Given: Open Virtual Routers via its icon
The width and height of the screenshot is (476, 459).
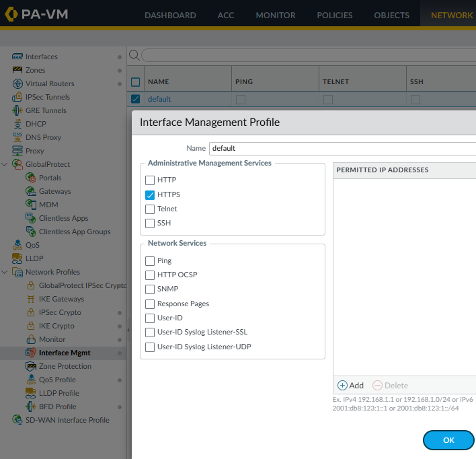Looking at the screenshot, I should click(18, 83).
